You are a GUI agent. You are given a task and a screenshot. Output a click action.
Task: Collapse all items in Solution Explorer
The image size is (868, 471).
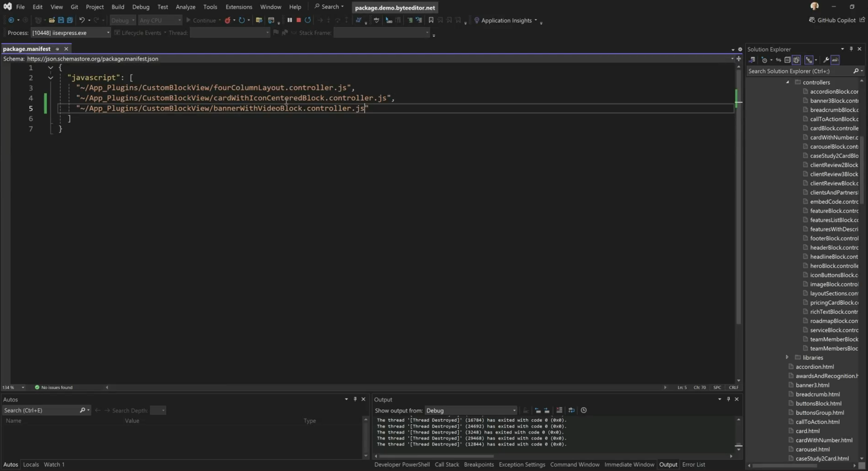click(x=787, y=60)
